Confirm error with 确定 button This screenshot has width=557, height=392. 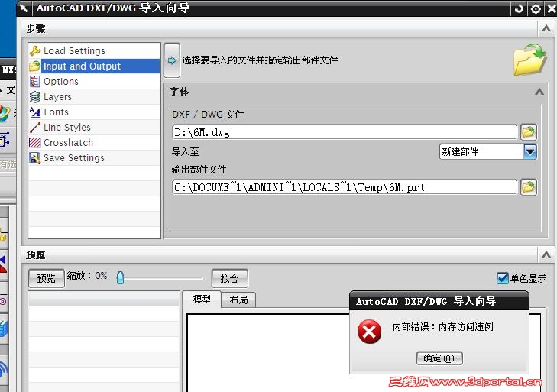point(439,358)
